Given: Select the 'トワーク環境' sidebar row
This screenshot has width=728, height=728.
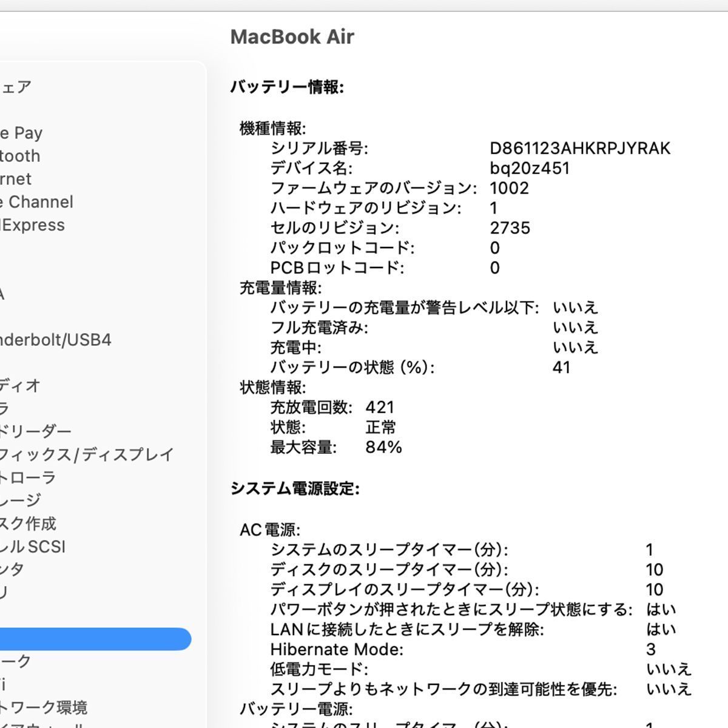Looking at the screenshot, I should tap(44, 707).
